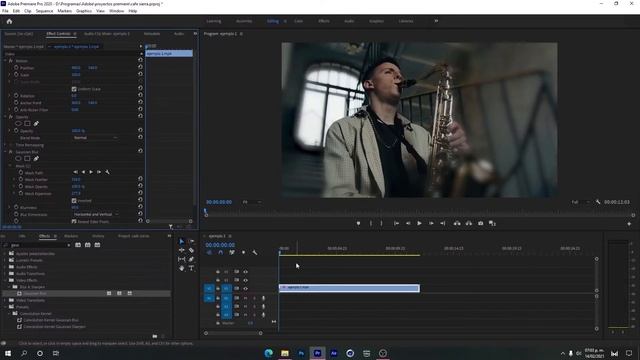Toggle Uniform Scale checkbox
Image resolution: width=640 pixels, height=360 pixels.
[74, 89]
